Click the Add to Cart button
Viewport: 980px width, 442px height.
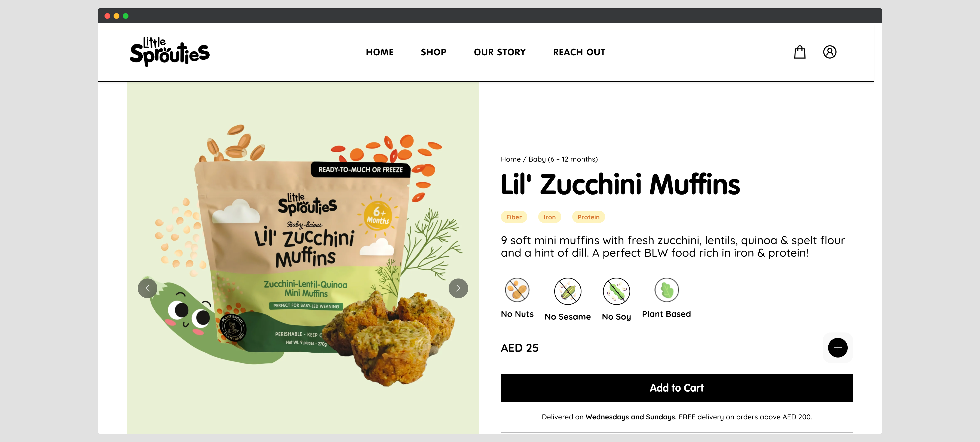[676, 387]
